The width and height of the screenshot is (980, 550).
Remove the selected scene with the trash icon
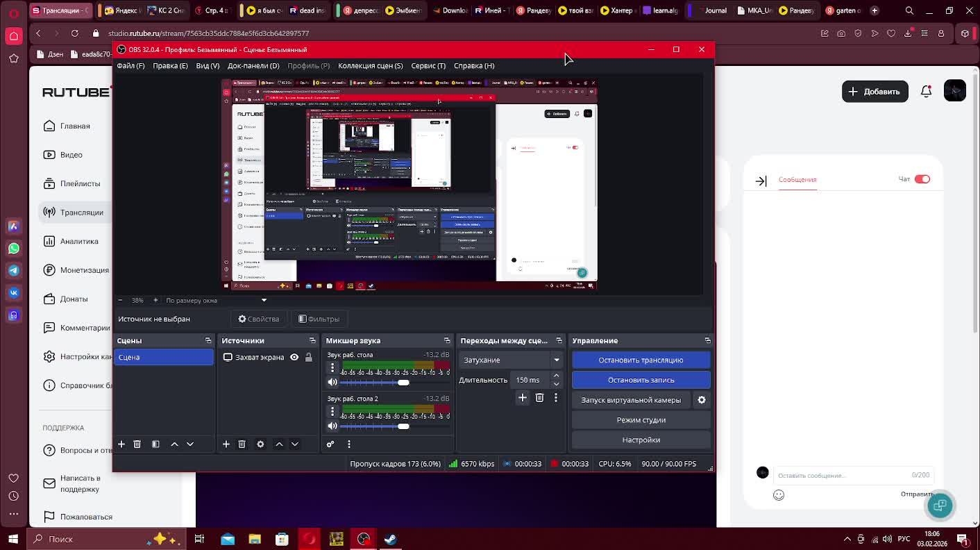pos(137,444)
